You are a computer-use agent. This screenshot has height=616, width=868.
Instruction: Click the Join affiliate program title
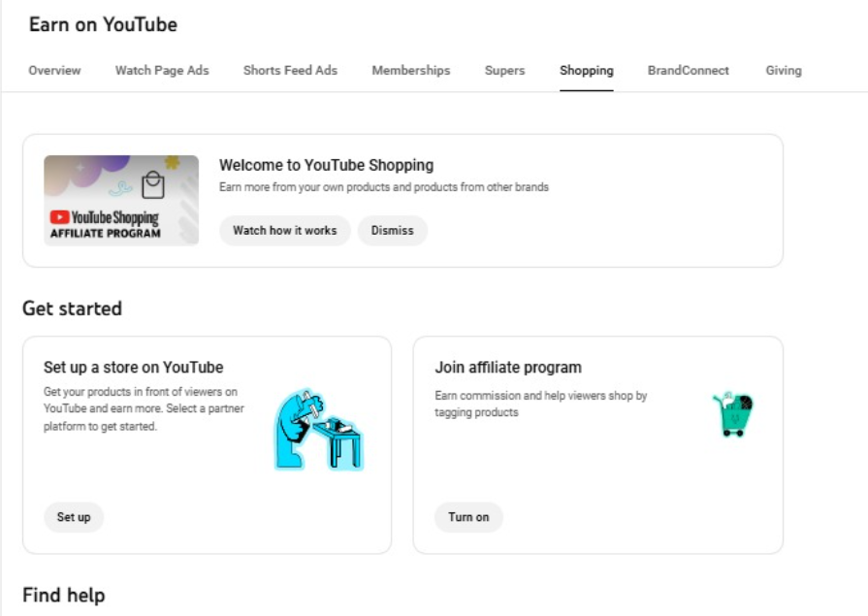click(508, 368)
